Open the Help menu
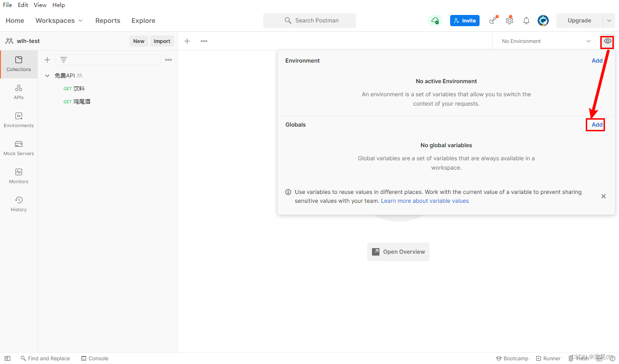The height and width of the screenshot is (364, 619). [58, 5]
